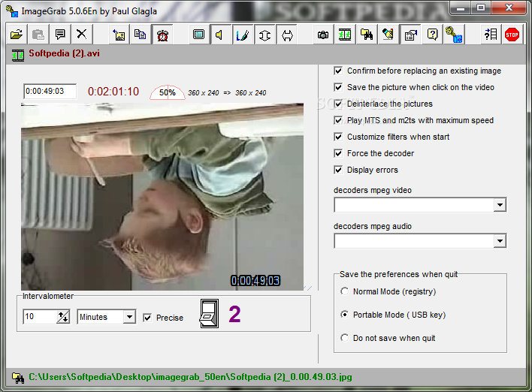
Task: Click the interval value field showing 10
Action: pyautogui.click(x=40, y=317)
